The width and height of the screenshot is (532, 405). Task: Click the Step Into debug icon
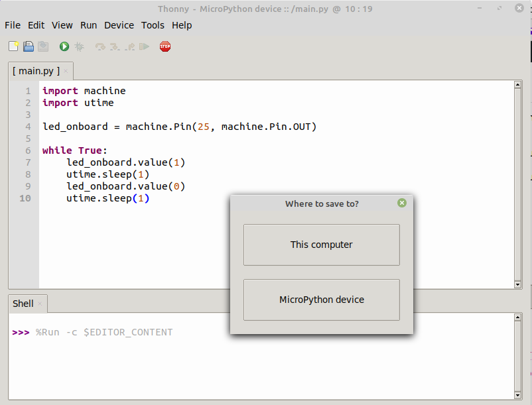coord(115,46)
